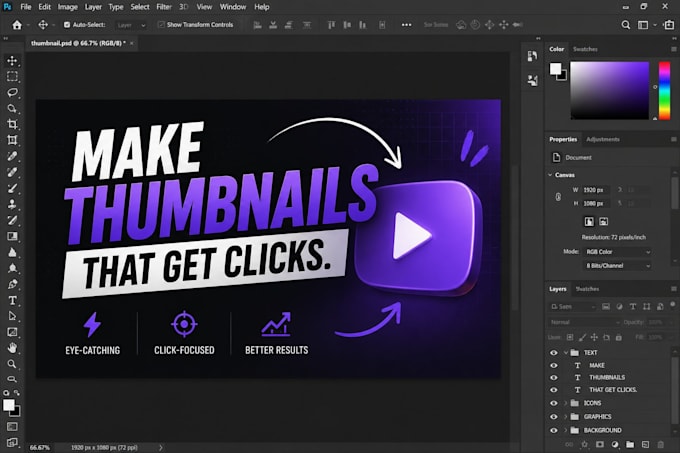Select the Horizontal Type tool
The image size is (680, 453).
click(12, 300)
